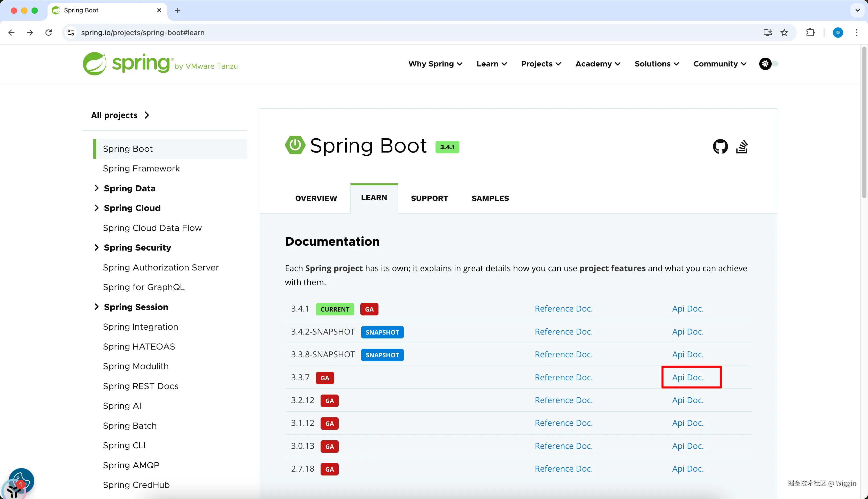Click the browser address bar URL
Image resolution: width=868 pixels, height=499 pixels.
[x=142, y=33]
